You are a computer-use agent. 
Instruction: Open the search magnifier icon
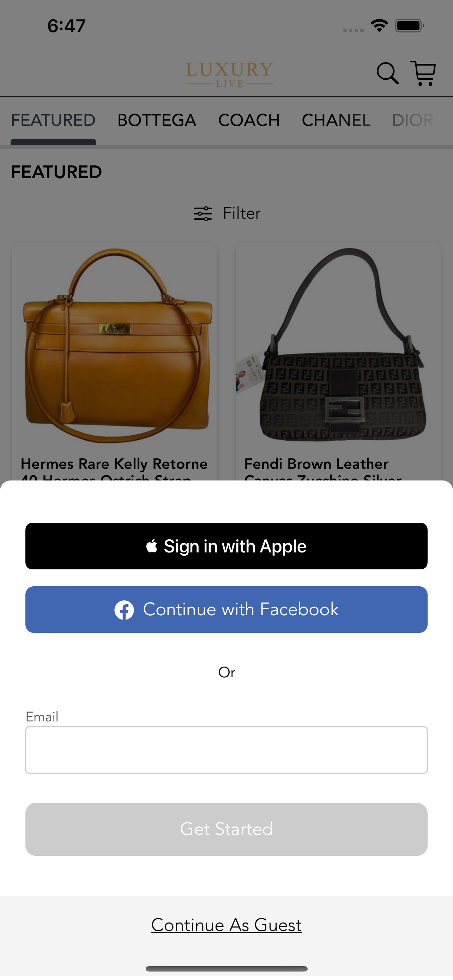coord(387,73)
